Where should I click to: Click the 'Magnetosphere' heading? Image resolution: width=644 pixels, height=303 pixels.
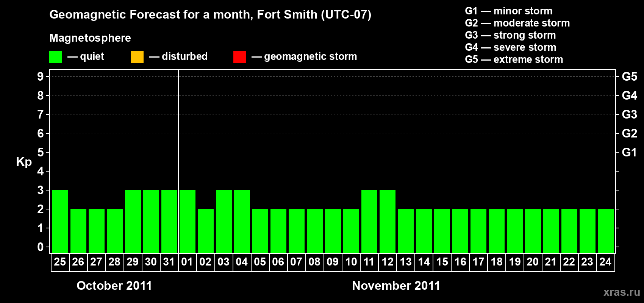tap(90, 38)
